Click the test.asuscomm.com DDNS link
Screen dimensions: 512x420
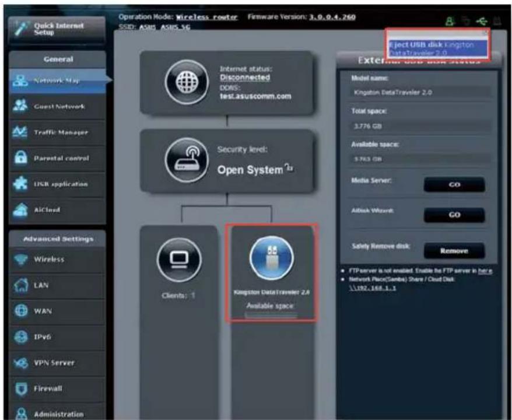pyautogui.click(x=255, y=96)
